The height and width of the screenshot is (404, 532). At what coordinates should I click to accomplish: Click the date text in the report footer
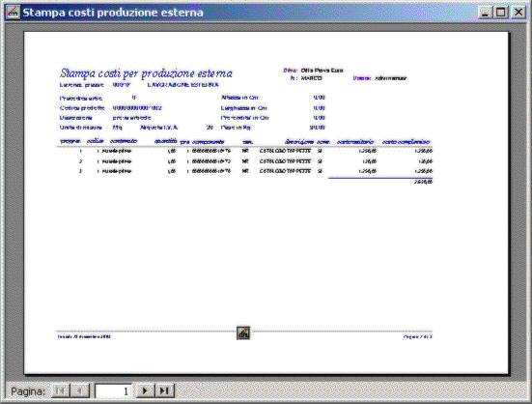pos(84,336)
